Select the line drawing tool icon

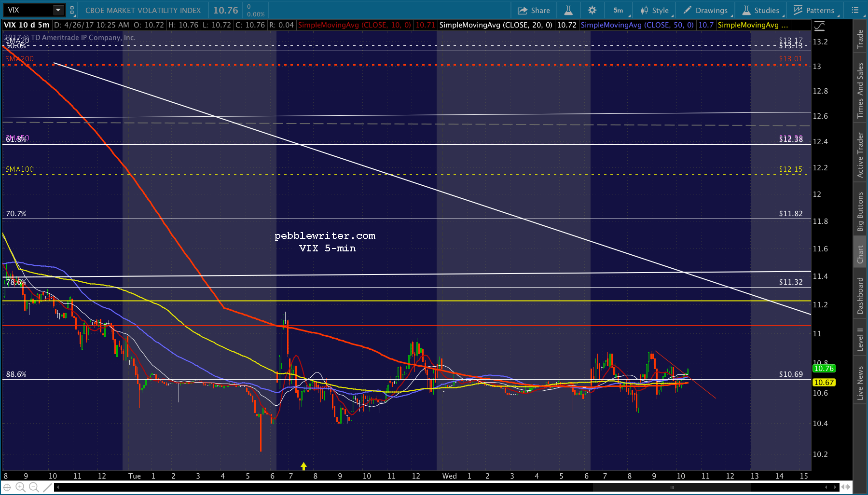point(47,487)
